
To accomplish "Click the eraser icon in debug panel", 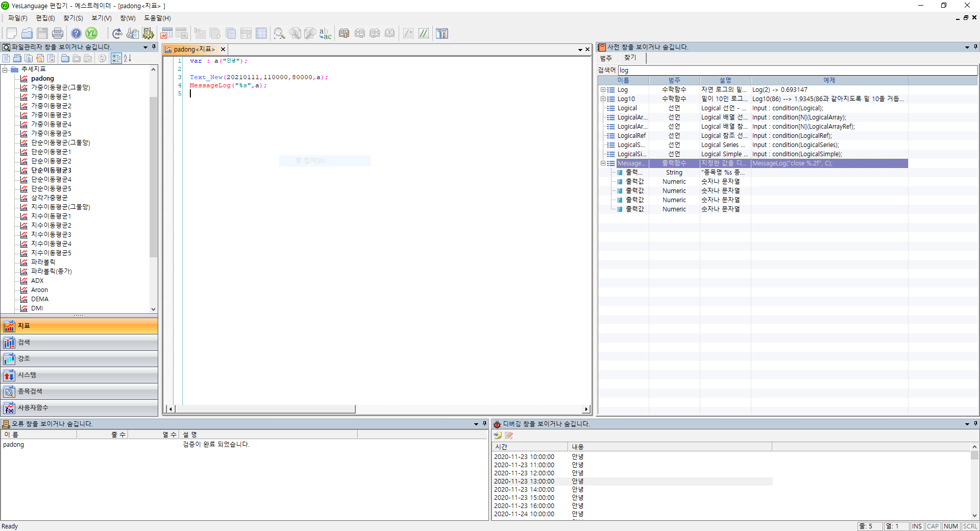I will pos(509,436).
